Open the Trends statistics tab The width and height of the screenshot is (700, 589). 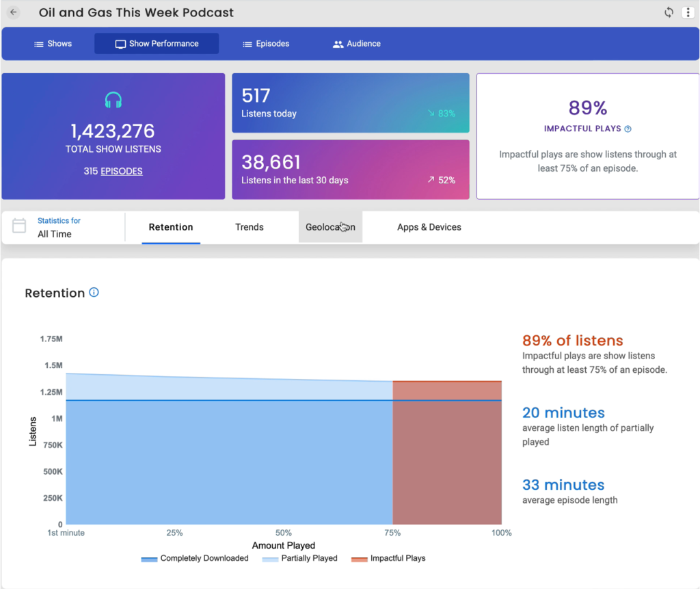pyautogui.click(x=250, y=227)
